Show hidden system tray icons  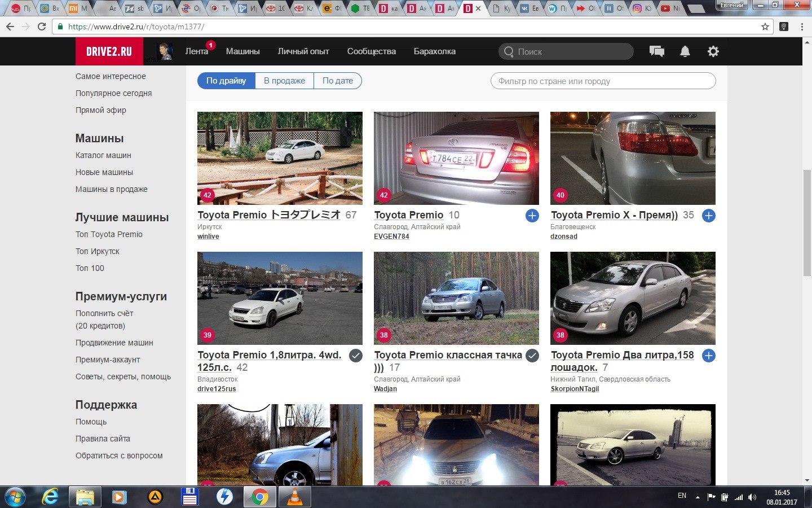698,497
